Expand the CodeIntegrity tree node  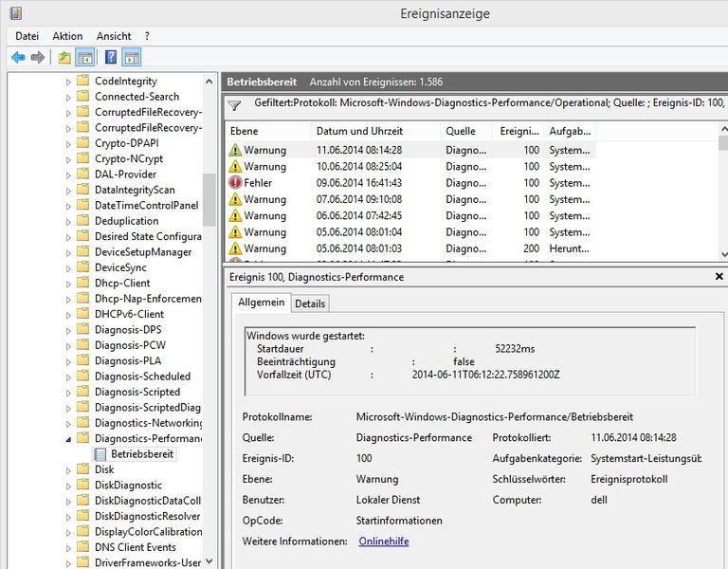point(68,82)
